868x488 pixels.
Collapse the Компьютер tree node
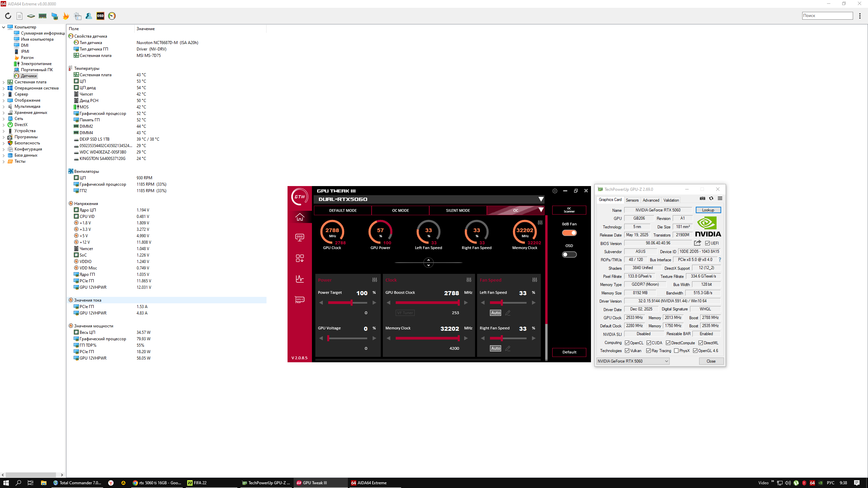coord(4,27)
